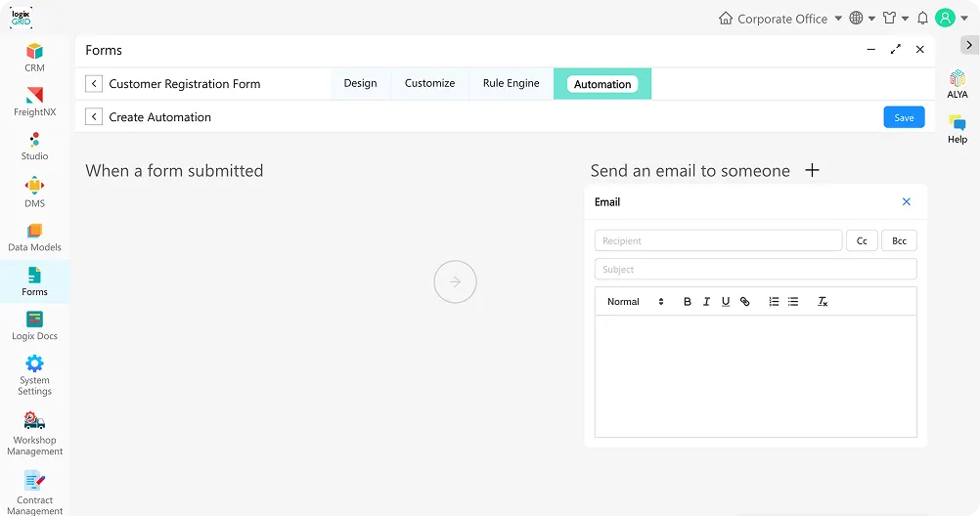Click 'When a form submitted' trigger text
Viewport: 980px width, 516px height.
[174, 171]
